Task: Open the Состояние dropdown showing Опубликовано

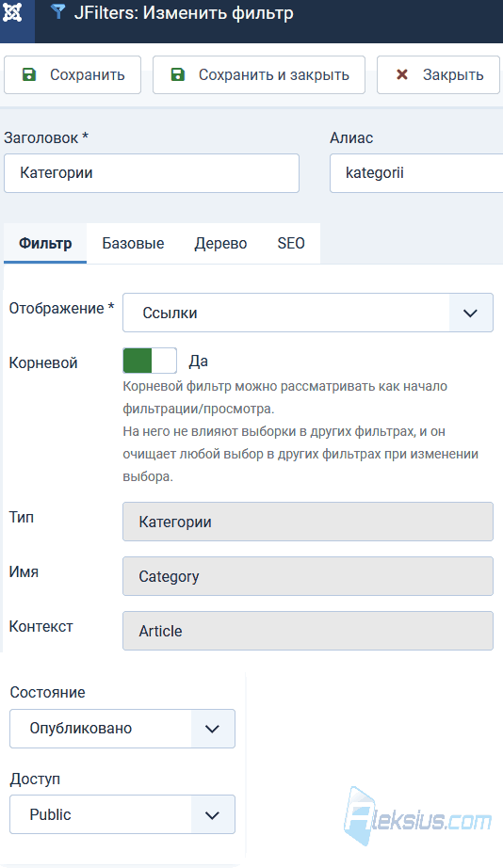Action: pos(122,729)
